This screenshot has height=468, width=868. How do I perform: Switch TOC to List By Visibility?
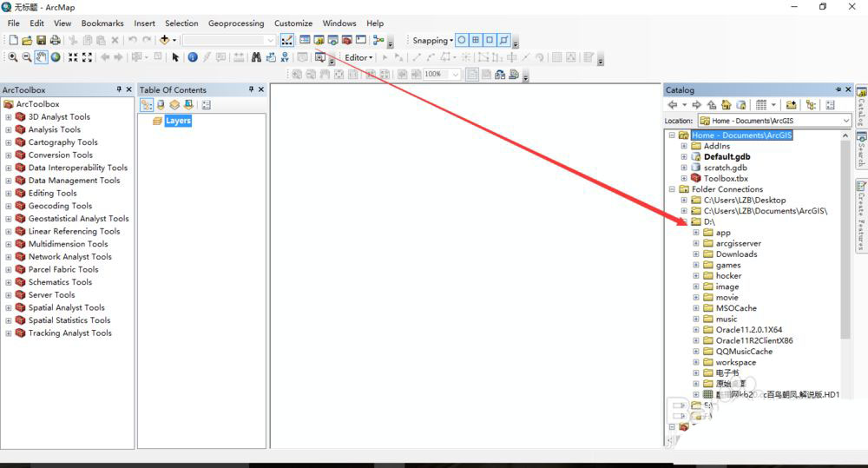coord(174,105)
